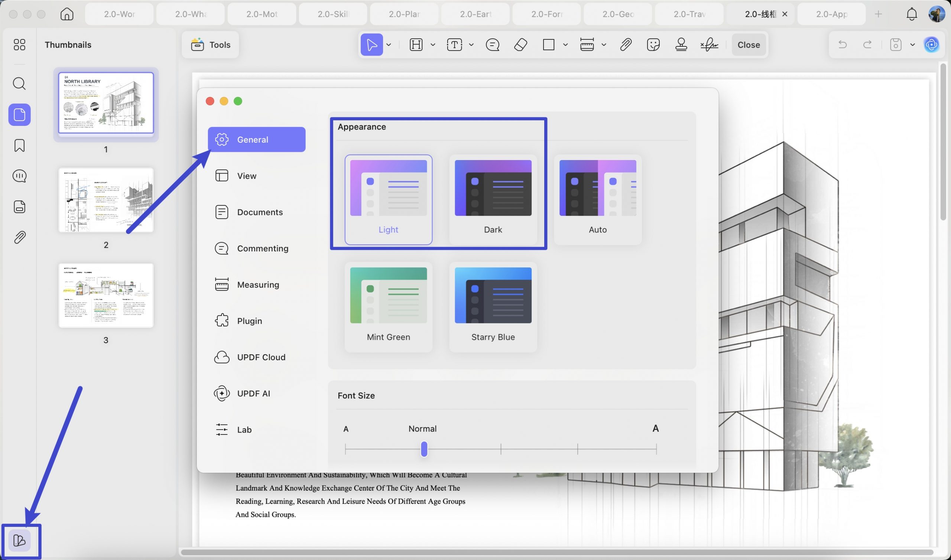Screen dimensions: 951x560
Task: Expand the save options dropdown arrow
Action: pos(912,45)
